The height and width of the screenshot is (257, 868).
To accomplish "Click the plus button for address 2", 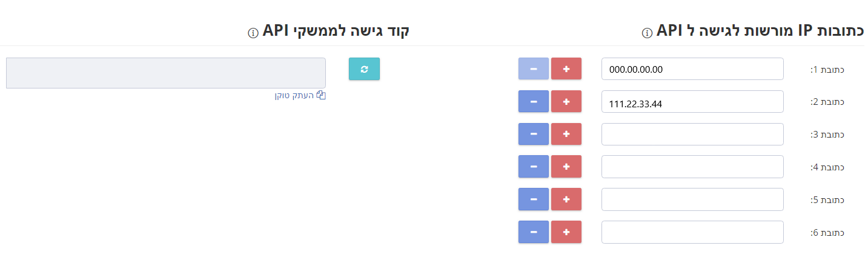I will pyautogui.click(x=566, y=102).
